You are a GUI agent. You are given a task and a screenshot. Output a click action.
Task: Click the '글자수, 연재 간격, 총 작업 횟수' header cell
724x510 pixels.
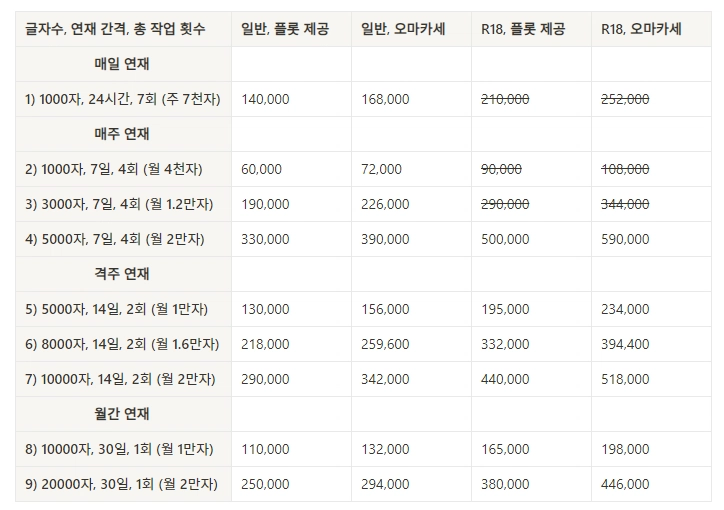[x=115, y=29]
